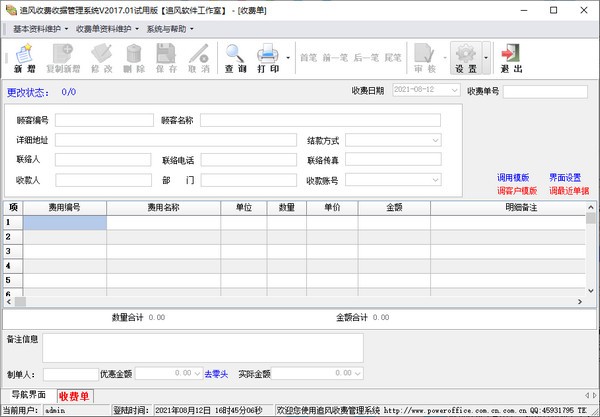
Task: Open the 优惠金额 dropdown
Action: click(197, 373)
